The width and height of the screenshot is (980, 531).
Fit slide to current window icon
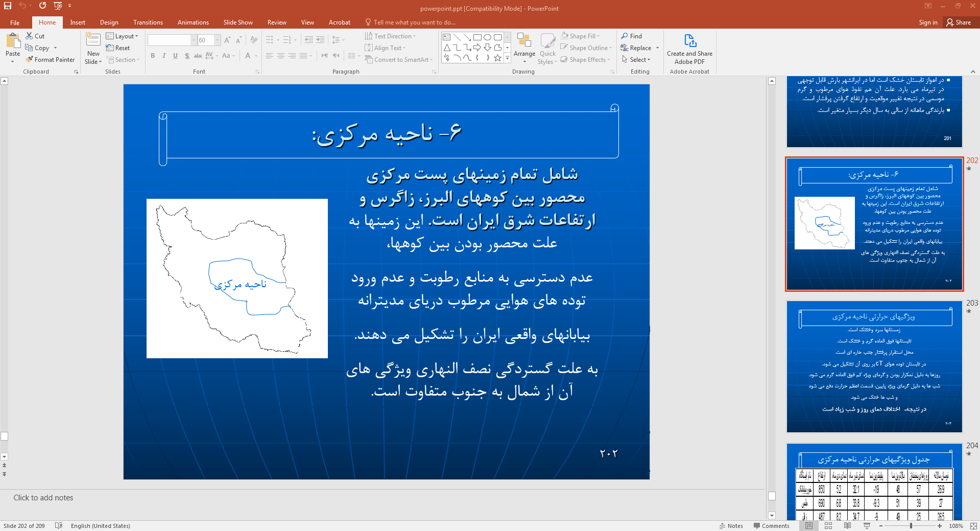click(x=973, y=525)
